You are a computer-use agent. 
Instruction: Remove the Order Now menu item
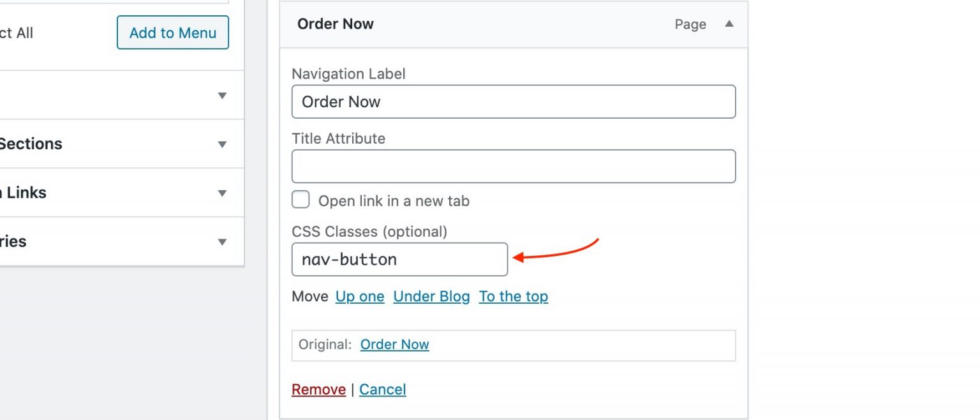[318, 389]
